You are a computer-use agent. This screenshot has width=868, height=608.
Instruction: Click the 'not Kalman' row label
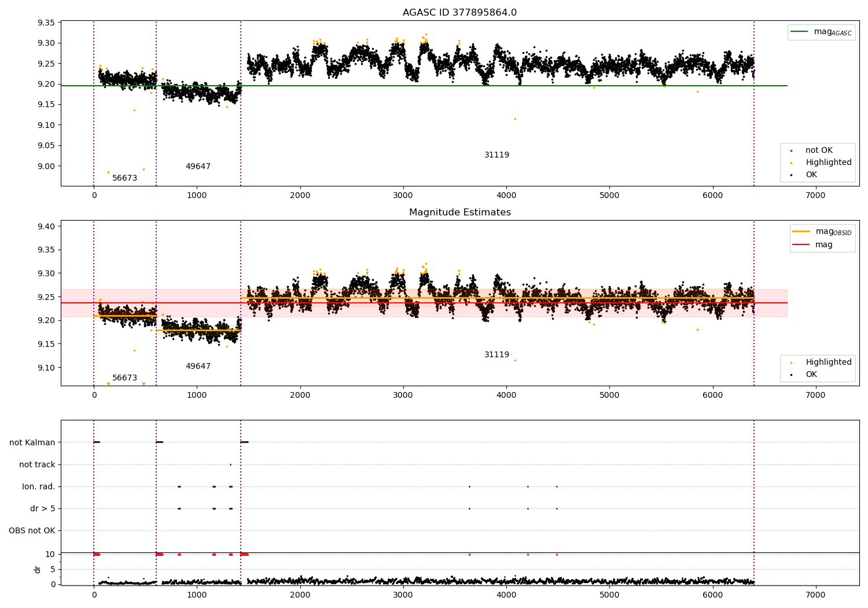point(32,442)
